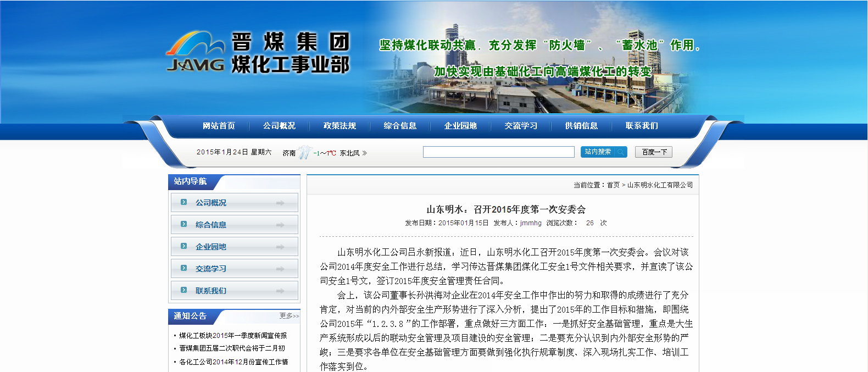This screenshot has width=868, height=372.
Task: Select 交流学习 in the sidebar navigation
Action: tap(235, 269)
